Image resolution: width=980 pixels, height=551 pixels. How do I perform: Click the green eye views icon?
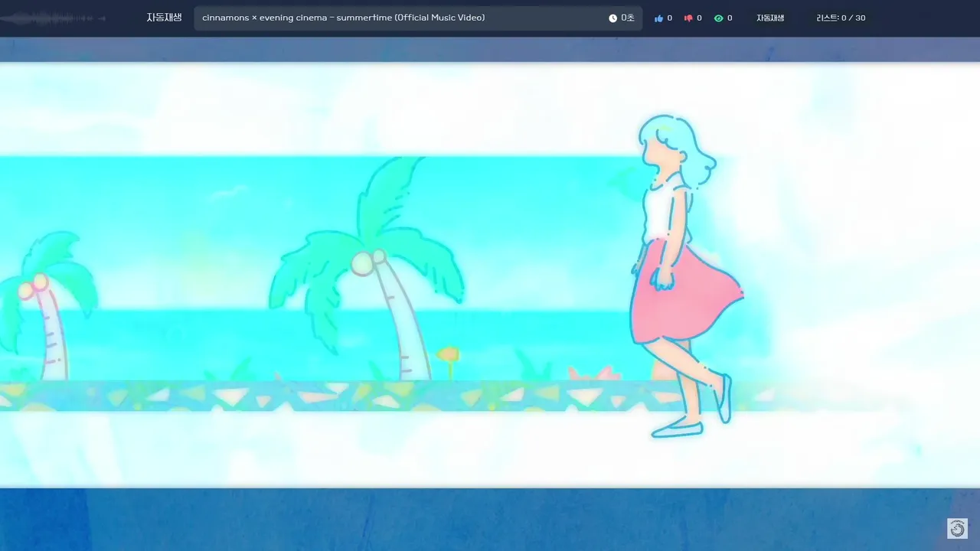(718, 18)
